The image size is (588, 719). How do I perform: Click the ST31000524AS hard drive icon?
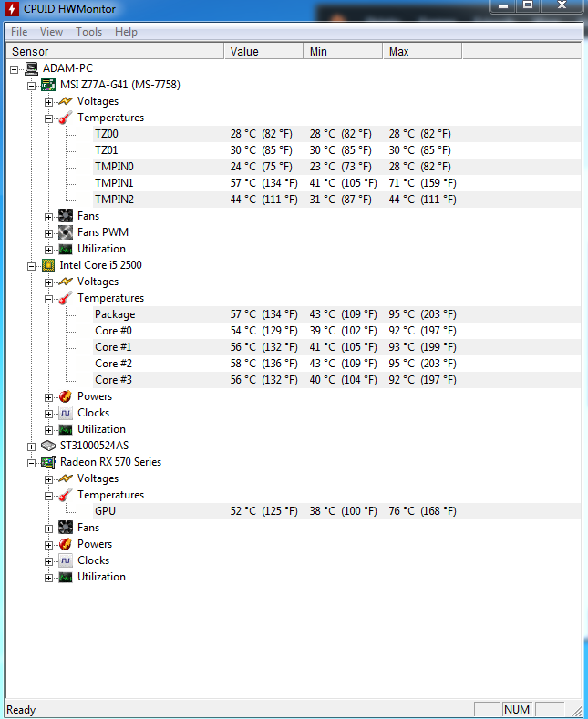click(48, 446)
